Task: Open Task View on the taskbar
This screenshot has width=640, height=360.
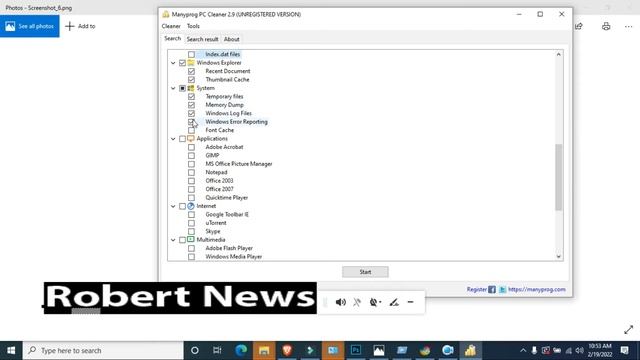Action: (217, 350)
